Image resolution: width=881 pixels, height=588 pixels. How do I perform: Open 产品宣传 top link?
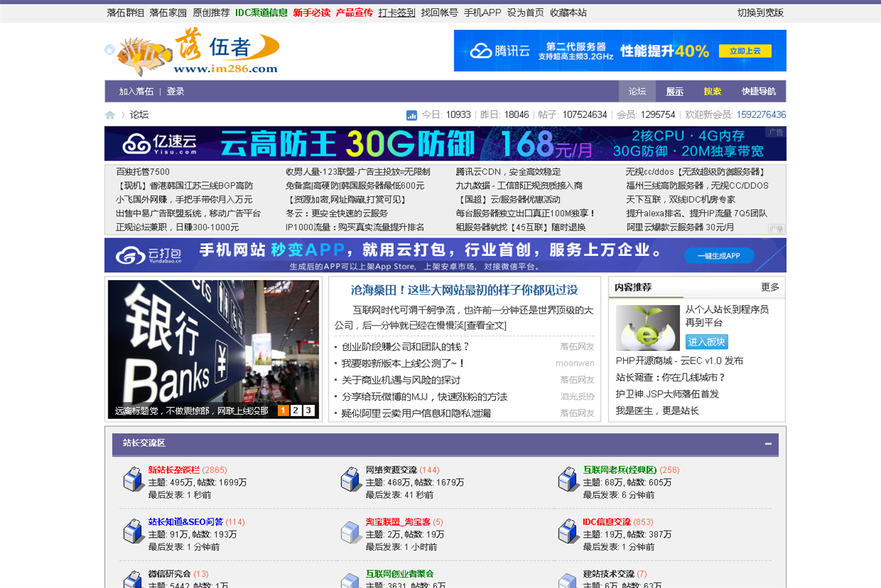pos(354,12)
